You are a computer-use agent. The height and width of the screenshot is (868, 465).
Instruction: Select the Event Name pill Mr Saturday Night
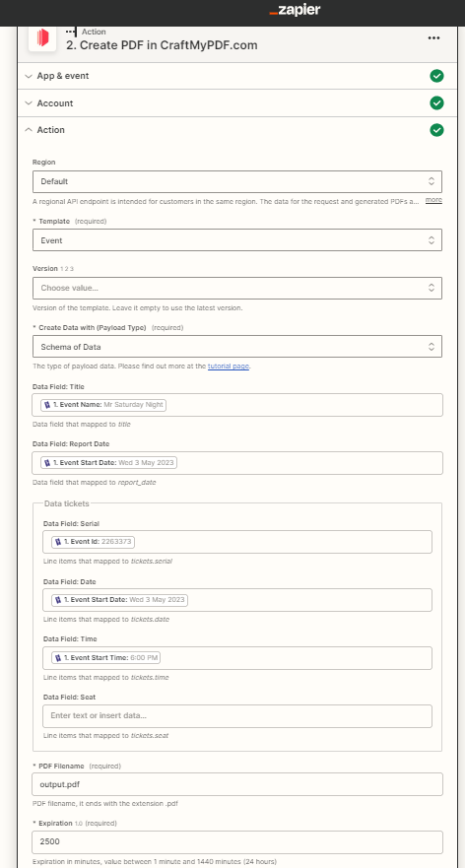pyautogui.click(x=103, y=405)
